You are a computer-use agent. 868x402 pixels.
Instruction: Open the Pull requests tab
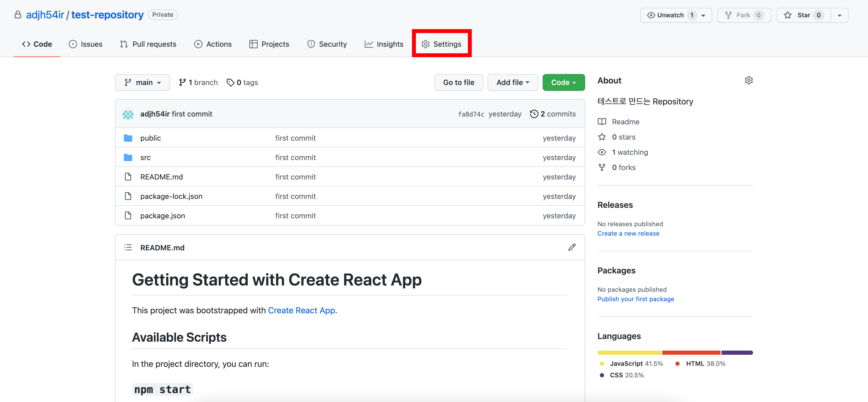click(148, 44)
